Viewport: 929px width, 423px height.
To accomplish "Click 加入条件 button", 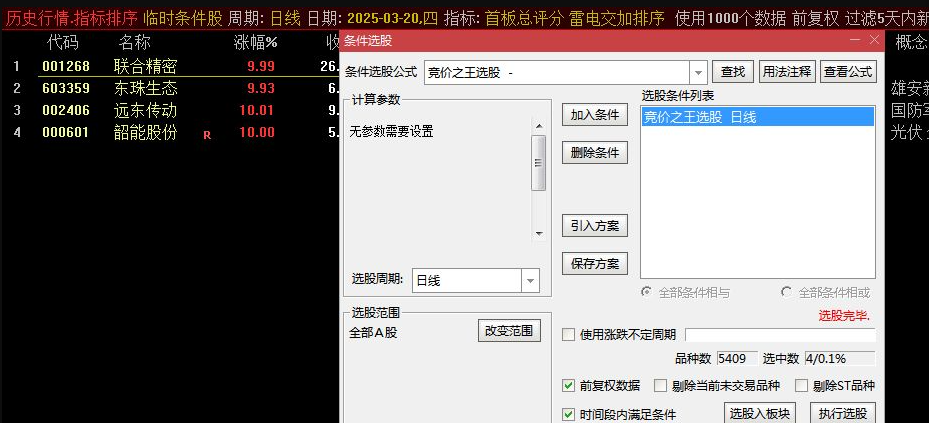I will pos(594,115).
